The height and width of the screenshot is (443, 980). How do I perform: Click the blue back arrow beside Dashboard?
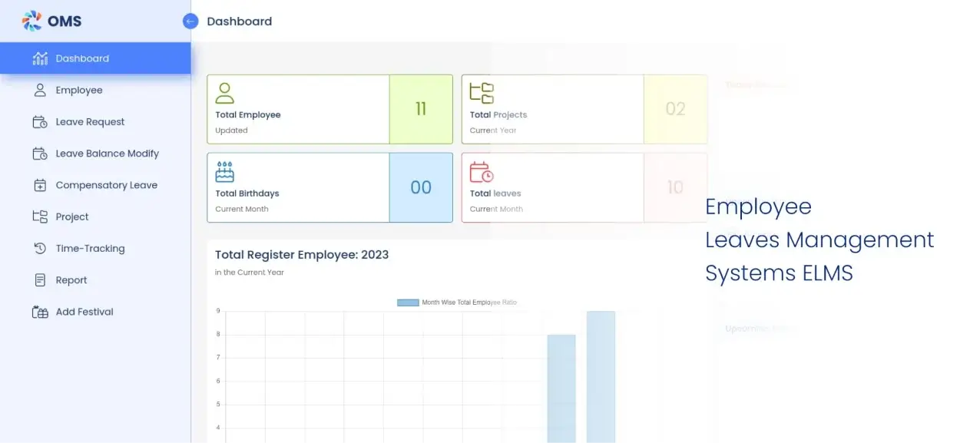(189, 21)
